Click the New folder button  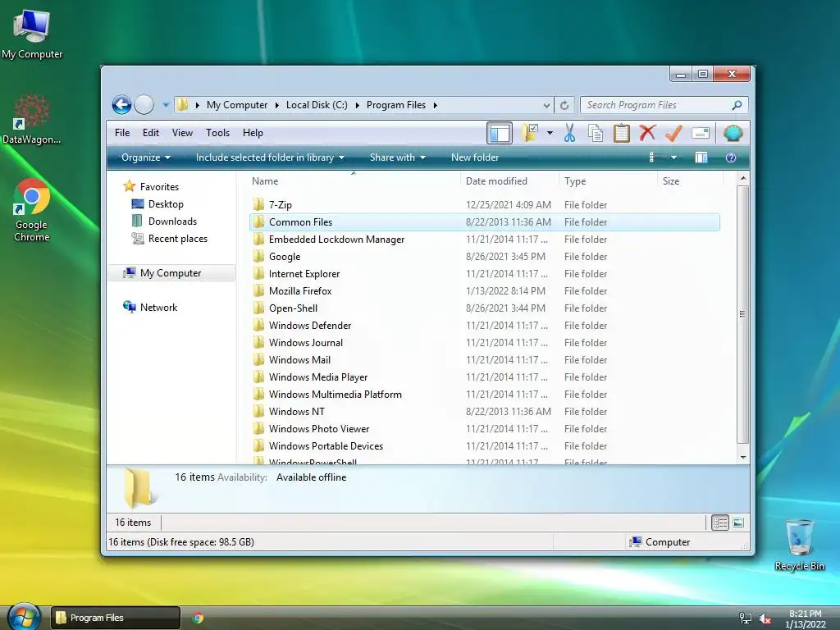click(475, 157)
